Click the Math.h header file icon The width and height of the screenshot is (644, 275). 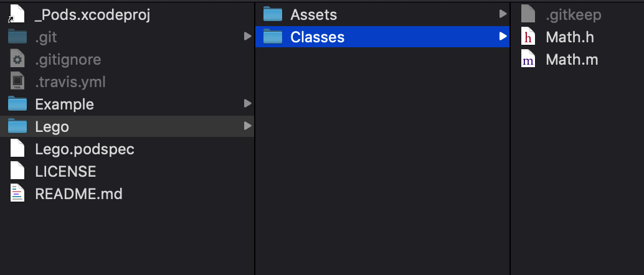[x=528, y=37]
